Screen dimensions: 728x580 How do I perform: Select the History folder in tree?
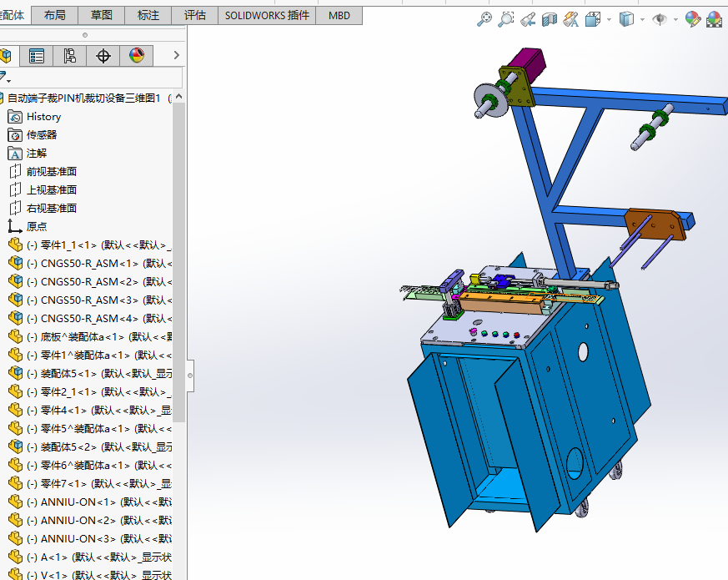43,117
